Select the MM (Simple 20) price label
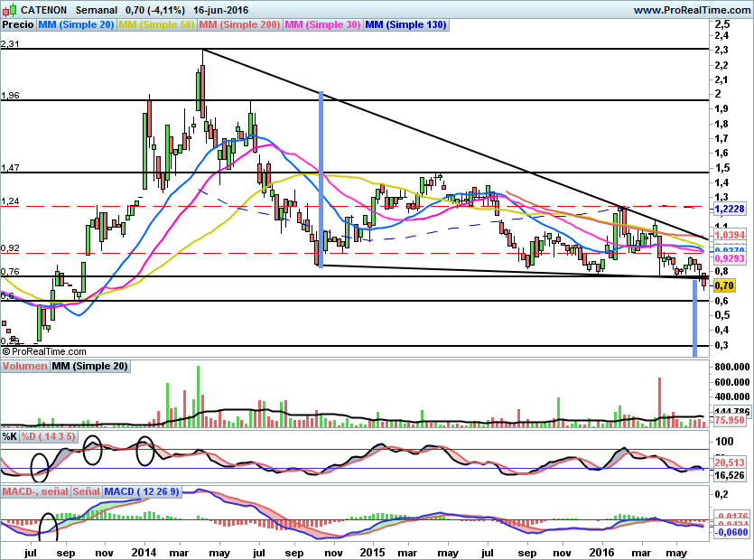754x560 pixels. coord(76,24)
